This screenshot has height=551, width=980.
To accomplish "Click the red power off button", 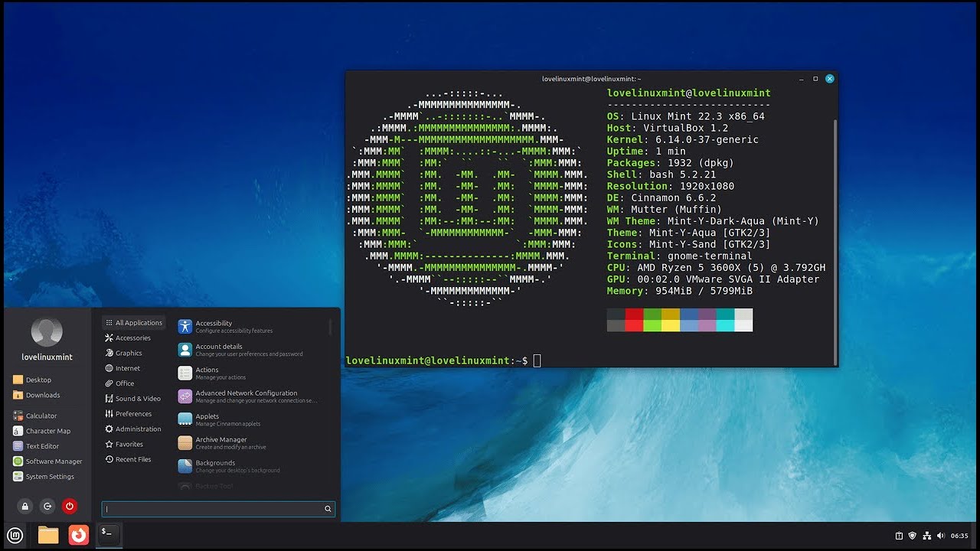I will tap(70, 506).
